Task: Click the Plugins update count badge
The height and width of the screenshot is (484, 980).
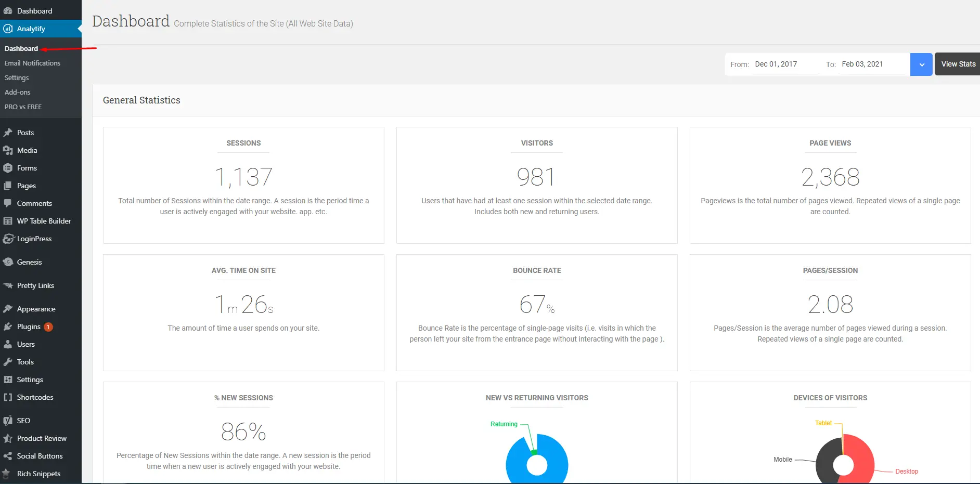Action: tap(48, 327)
